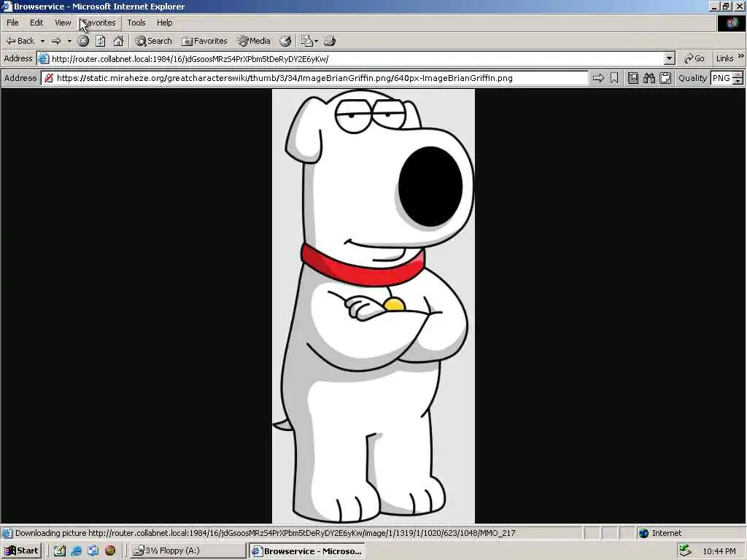Go to the Home page icon
The width and height of the screenshot is (747, 560).
[118, 41]
